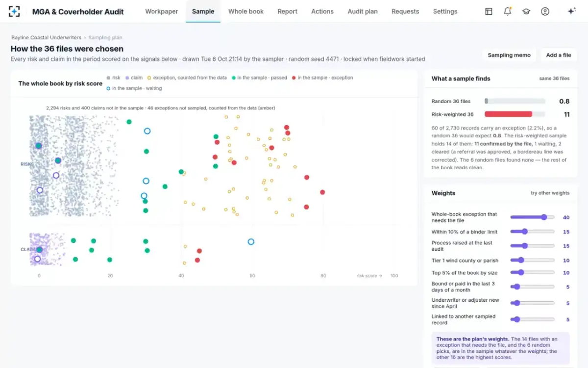Toggle the risk legend entry

(x=113, y=78)
